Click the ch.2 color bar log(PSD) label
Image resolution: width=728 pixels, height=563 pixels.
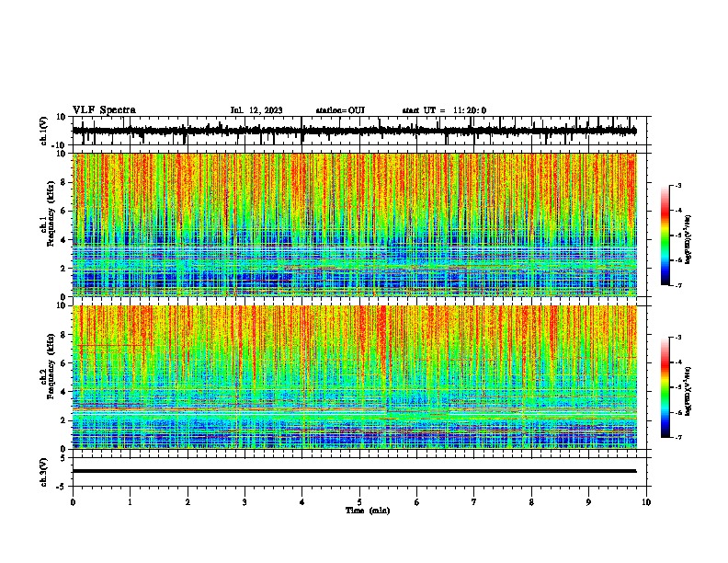tap(688, 391)
